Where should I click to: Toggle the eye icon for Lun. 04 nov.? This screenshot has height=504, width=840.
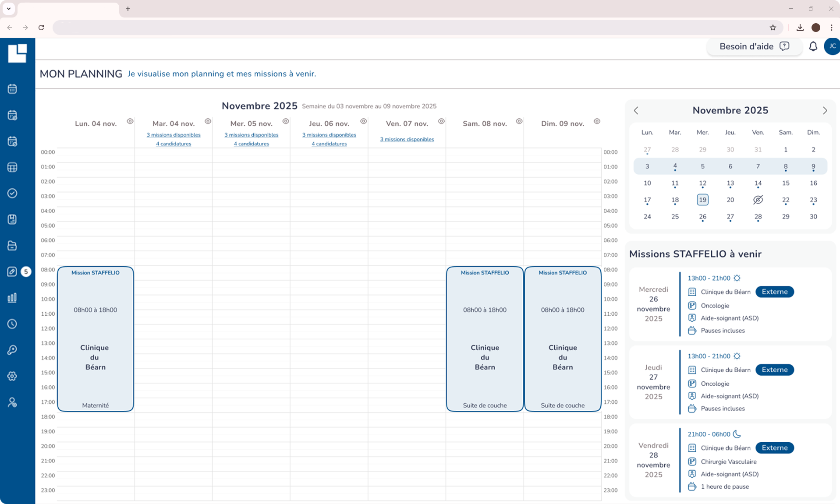pos(130,121)
